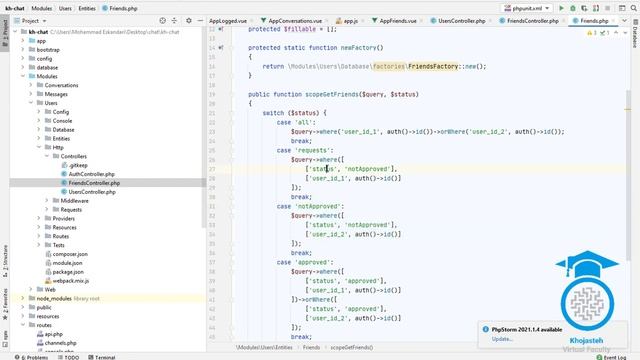Show hidden editor tabs dropdown arrow
The image size is (640, 360).
(624, 20)
